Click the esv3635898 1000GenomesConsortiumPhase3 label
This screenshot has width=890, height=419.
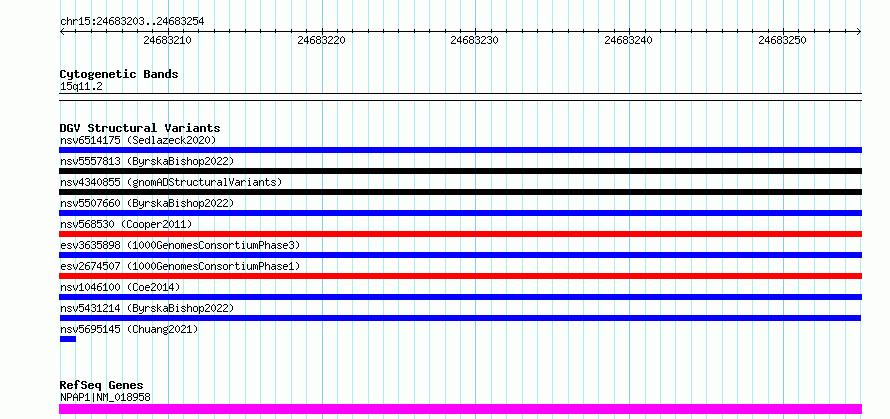pos(180,245)
